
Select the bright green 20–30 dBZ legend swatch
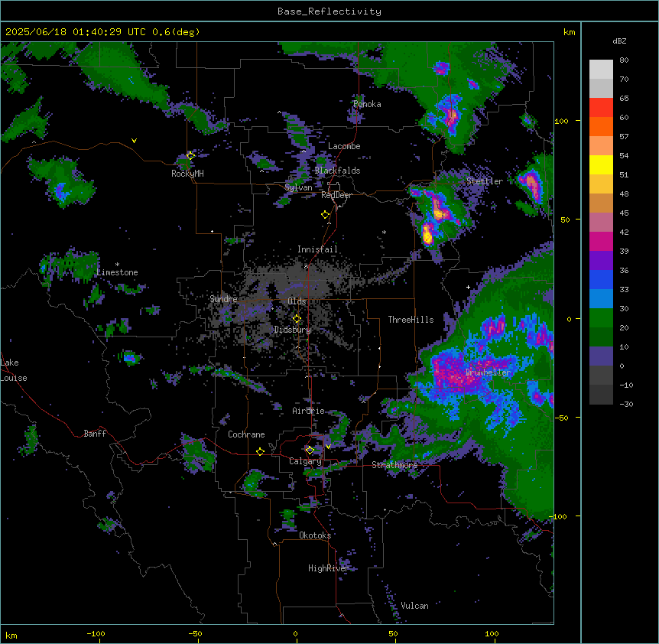click(x=601, y=318)
